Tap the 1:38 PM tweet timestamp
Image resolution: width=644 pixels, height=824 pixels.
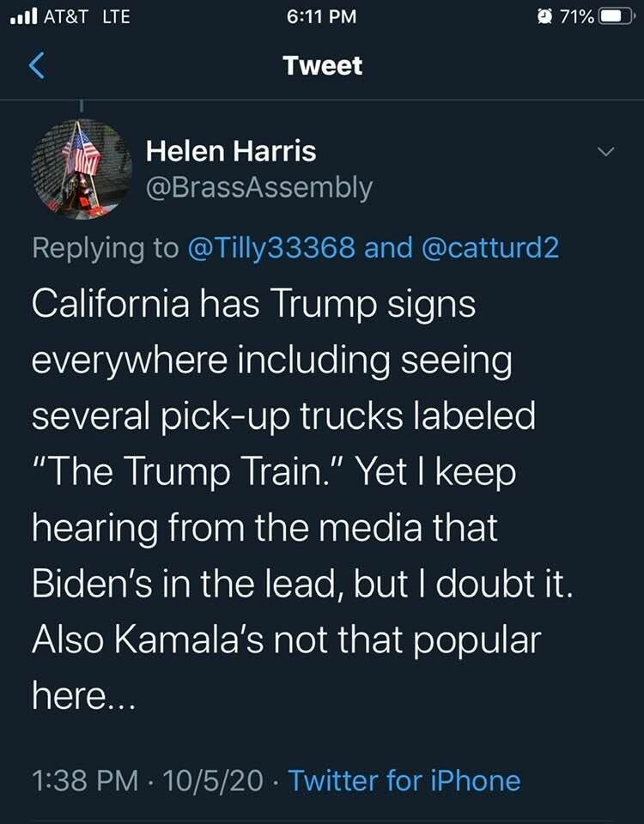point(85,780)
